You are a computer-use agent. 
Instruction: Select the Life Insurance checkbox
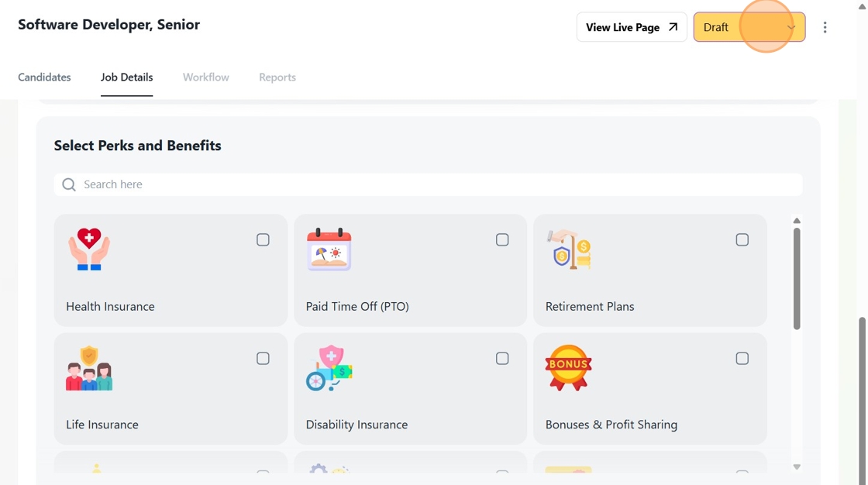pos(263,359)
